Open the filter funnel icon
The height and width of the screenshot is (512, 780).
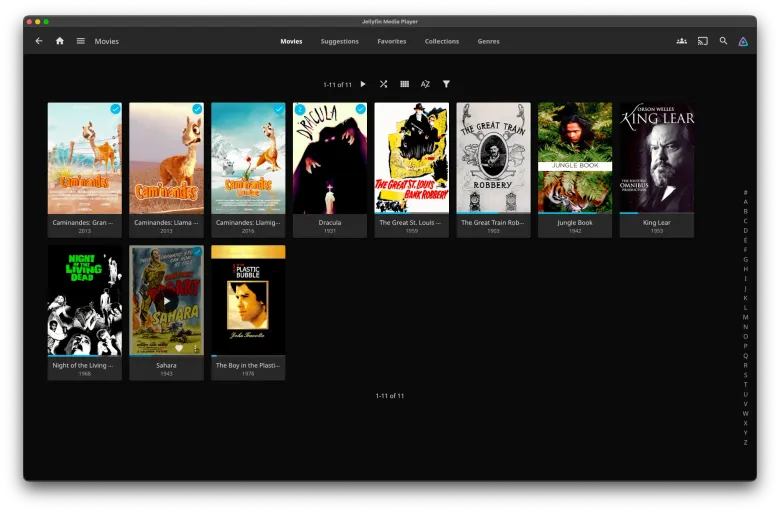(x=446, y=84)
